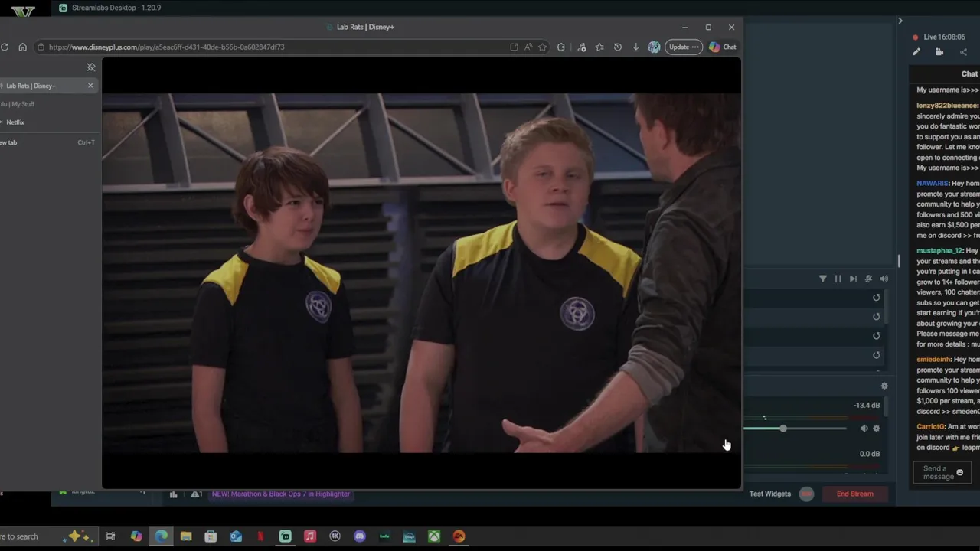
Task: Open browser History icon
Action: click(x=618, y=47)
